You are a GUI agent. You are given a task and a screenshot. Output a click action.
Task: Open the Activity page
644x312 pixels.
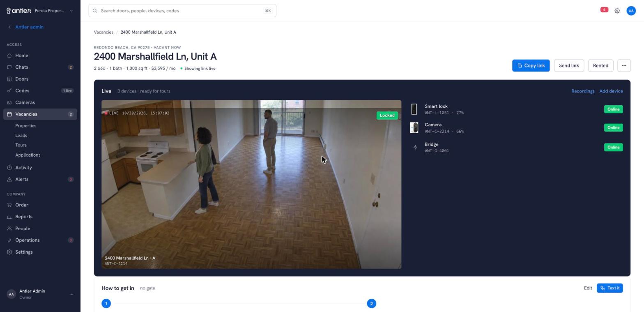[40, 168]
